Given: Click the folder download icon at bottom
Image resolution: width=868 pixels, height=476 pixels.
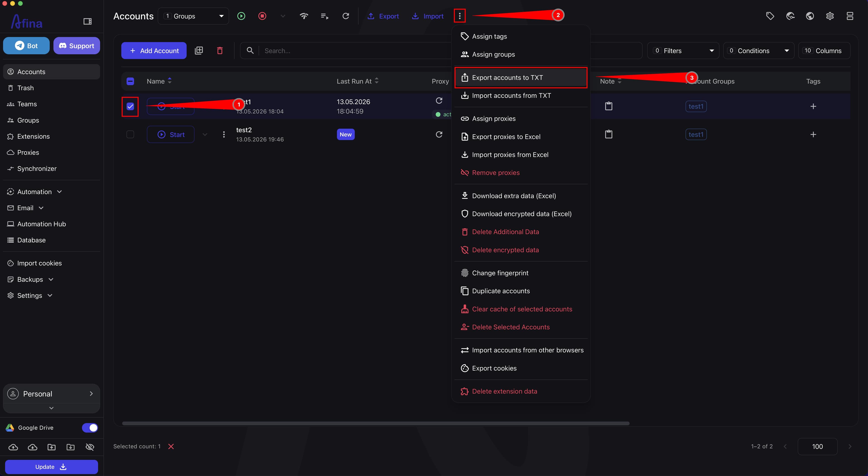Looking at the screenshot, I should (71, 447).
